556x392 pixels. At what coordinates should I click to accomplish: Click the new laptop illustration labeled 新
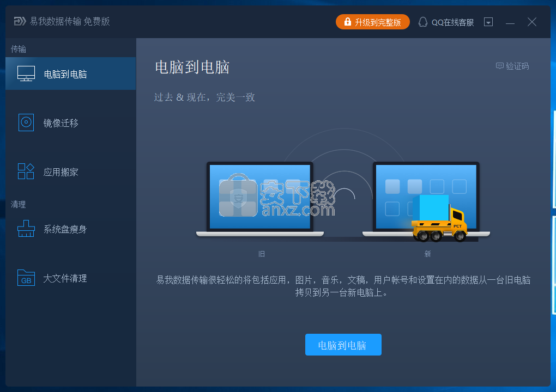(x=426, y=199)
